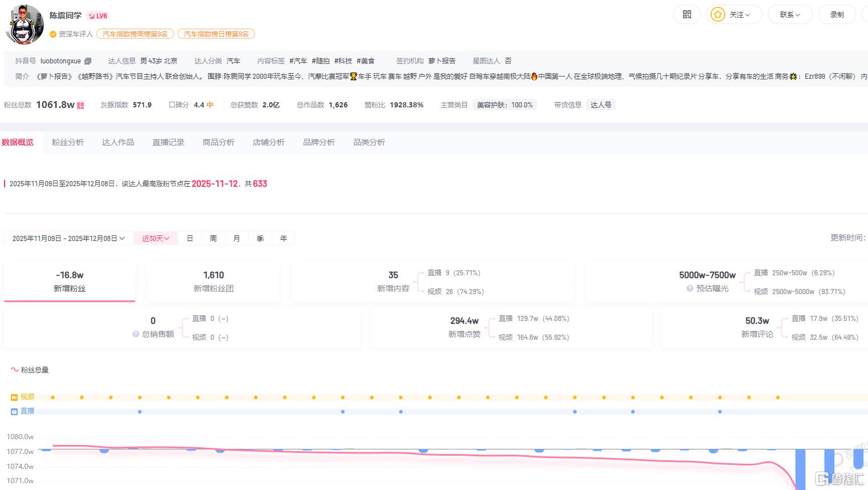The height and width of the screenshot is (490, 868).
Task: Click the pink chart icon beside 1061.8w
Action: tap(81, 106)
